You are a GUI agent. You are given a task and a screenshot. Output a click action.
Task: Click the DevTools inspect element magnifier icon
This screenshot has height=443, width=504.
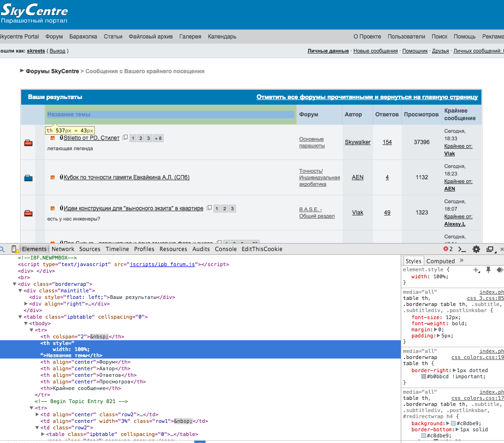[x=2, y=249]
